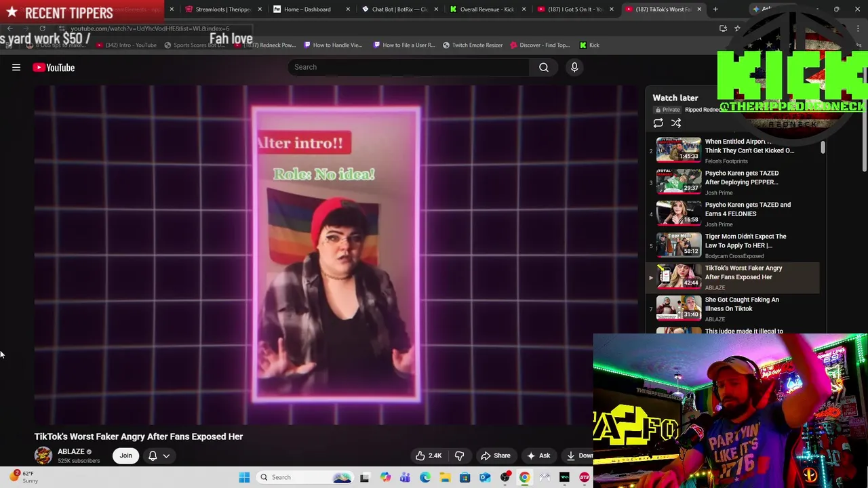Open 'How to Handle Vie...' Twitch bookmark
The image size is (868, 488).
pyautogui.click(x=333, y=45)
